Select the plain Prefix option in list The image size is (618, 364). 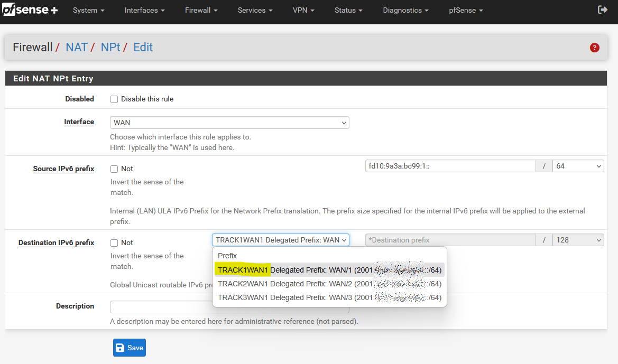227,256
